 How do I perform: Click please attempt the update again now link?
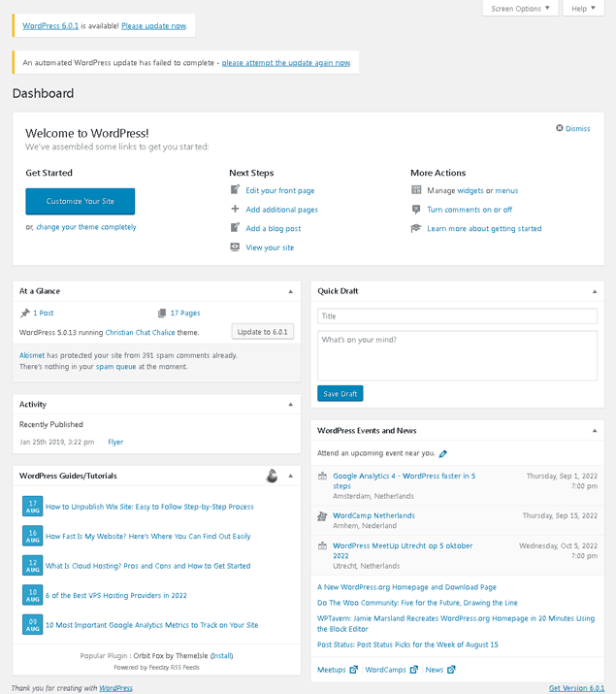286,63
